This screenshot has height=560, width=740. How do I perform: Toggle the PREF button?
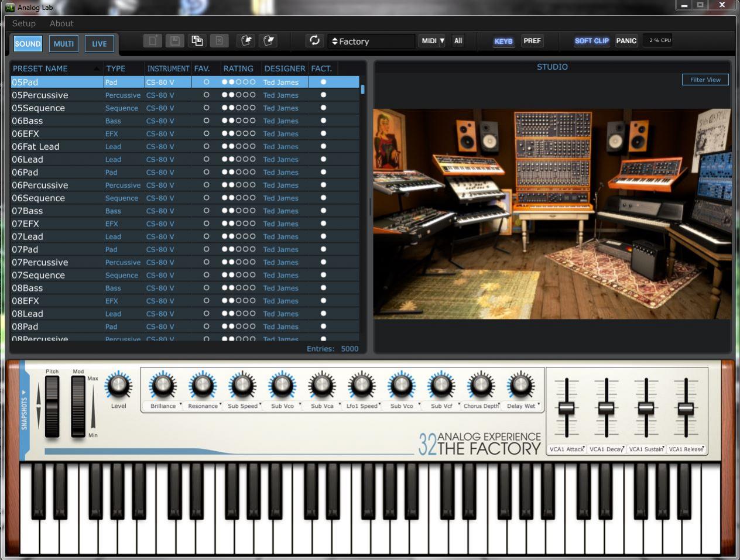point(532,41)
